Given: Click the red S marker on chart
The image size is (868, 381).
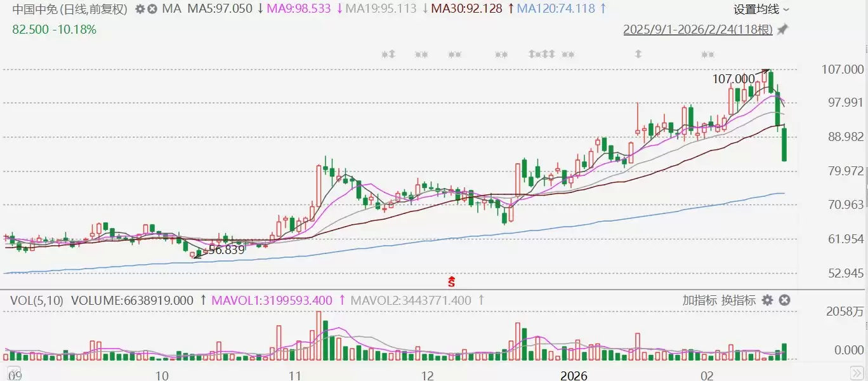Looking at the screenshot, I should (x=452, y=280).
